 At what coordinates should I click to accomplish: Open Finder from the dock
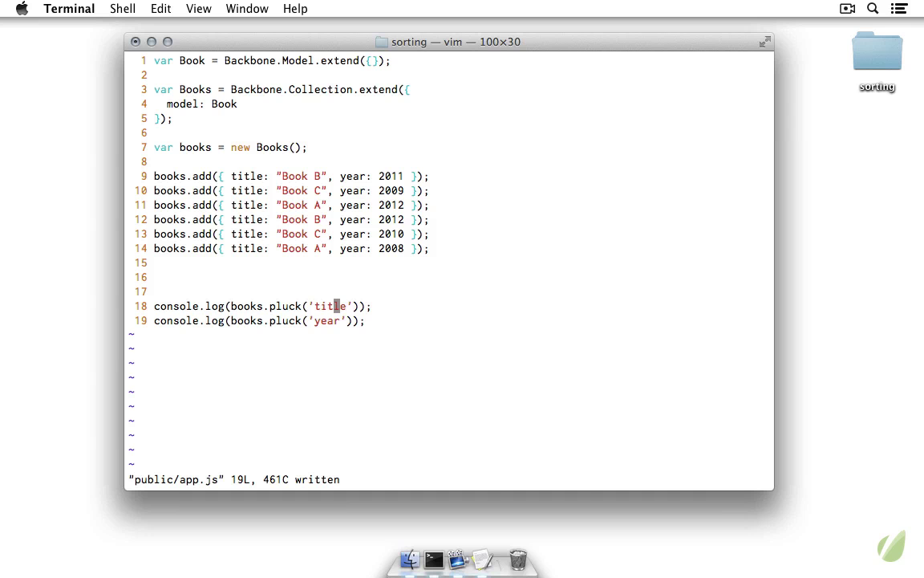pyautogui.click(x=410, y=559)
